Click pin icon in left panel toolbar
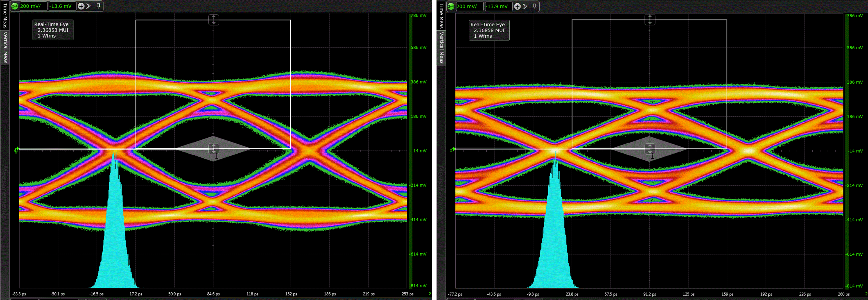Image resolution: width=868 pixels, height=300 pixels. (98, 6)
